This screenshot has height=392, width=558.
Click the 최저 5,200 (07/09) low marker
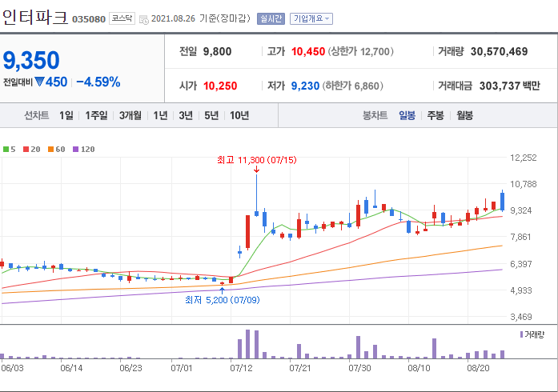(223, 300)
